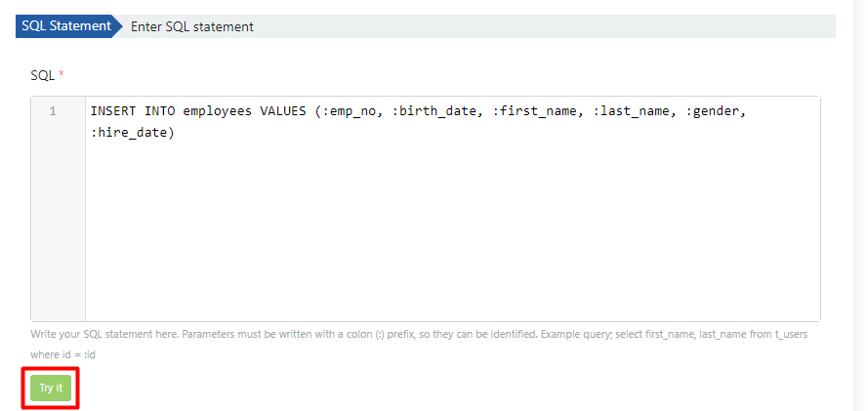Click the green Try it button

coord(51,388)
